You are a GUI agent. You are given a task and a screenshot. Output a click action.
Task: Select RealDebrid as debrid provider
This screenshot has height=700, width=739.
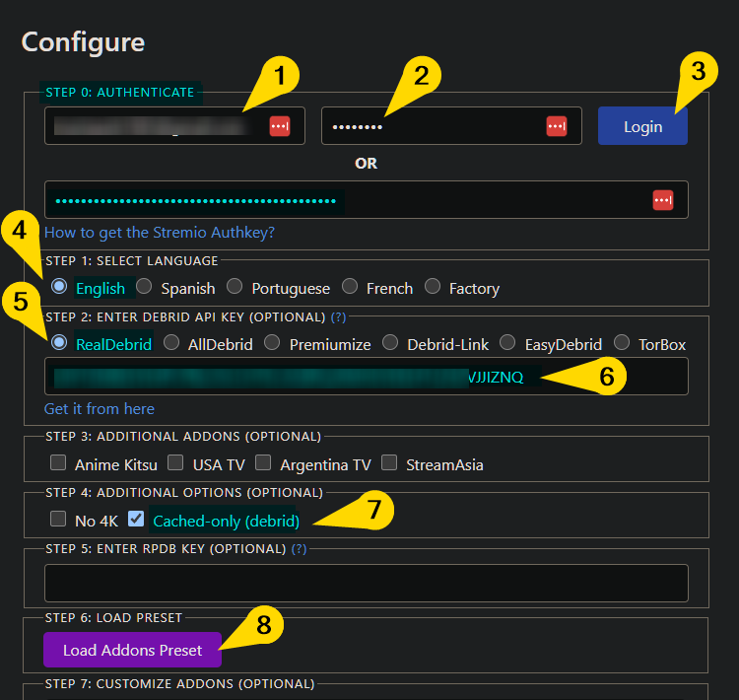59,342
